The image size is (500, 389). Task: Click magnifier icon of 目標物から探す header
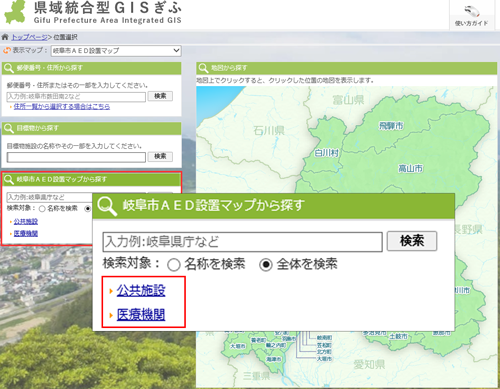pyautogui.click(x=9, y=128)
